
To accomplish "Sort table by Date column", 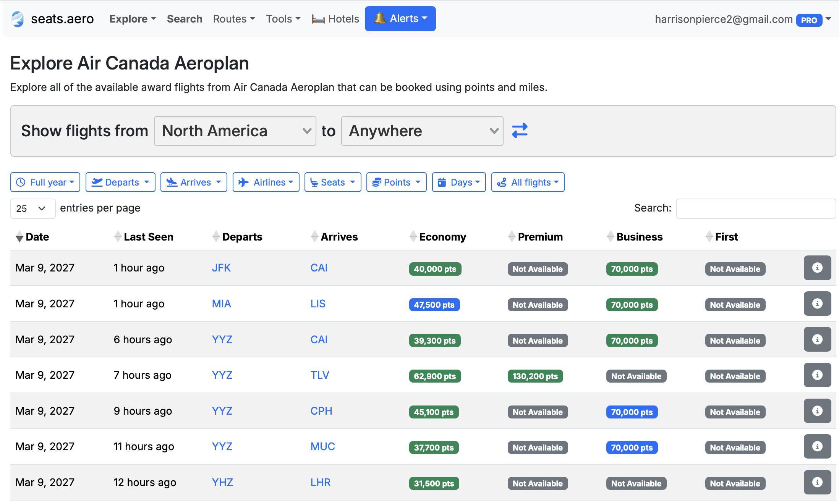I will [x=32, y=237].
